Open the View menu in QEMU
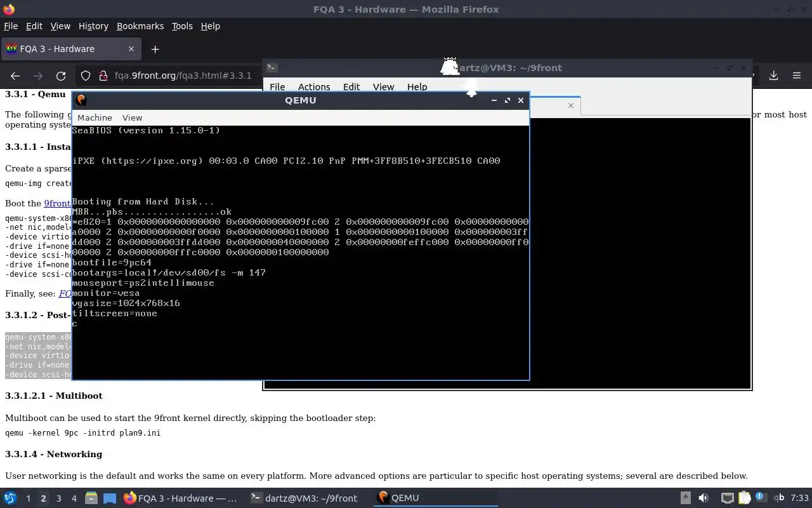This screenshot has width=812, height=508. pyautogui.click(x=132, y=117)
